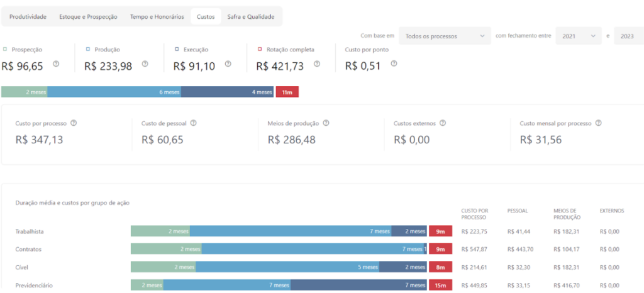Viewport: 644px width, 293px height.
Task: Toggle the Produção legend checkbox
Action: pos(87,49)
